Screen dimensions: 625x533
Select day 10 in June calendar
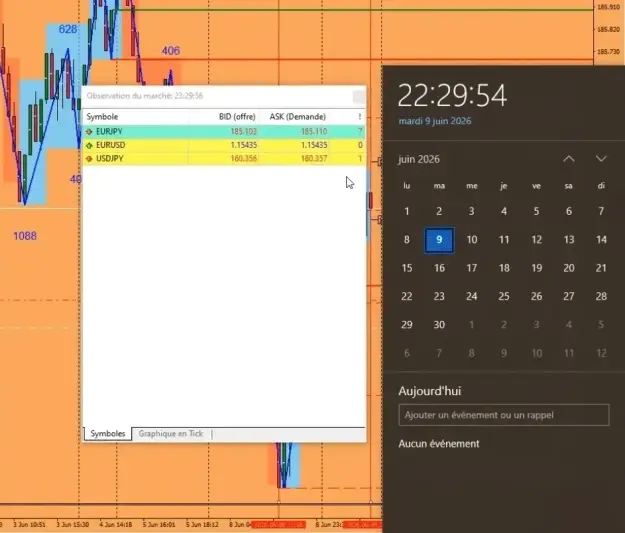click(472, 240)
